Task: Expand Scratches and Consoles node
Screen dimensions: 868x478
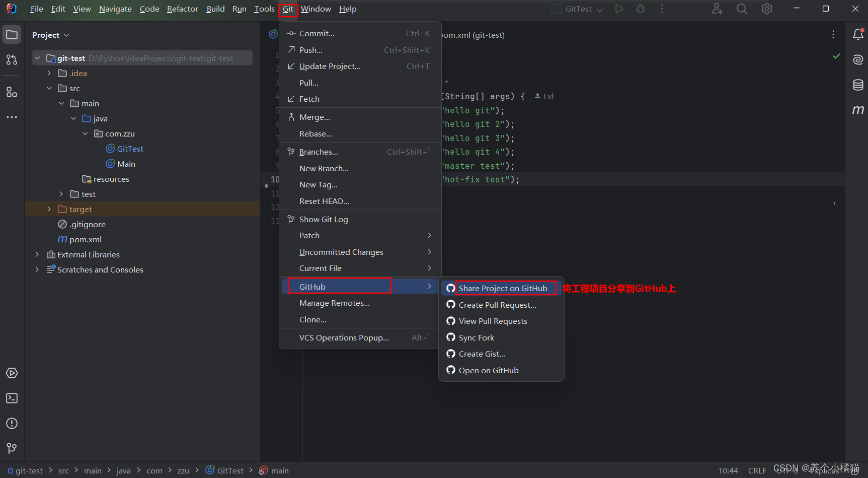Action: 37,269
